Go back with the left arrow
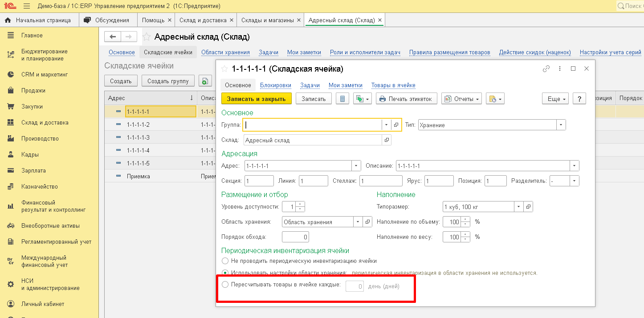Screen dimensions: 644x318 pyautogui.click(x=112, y=36)
